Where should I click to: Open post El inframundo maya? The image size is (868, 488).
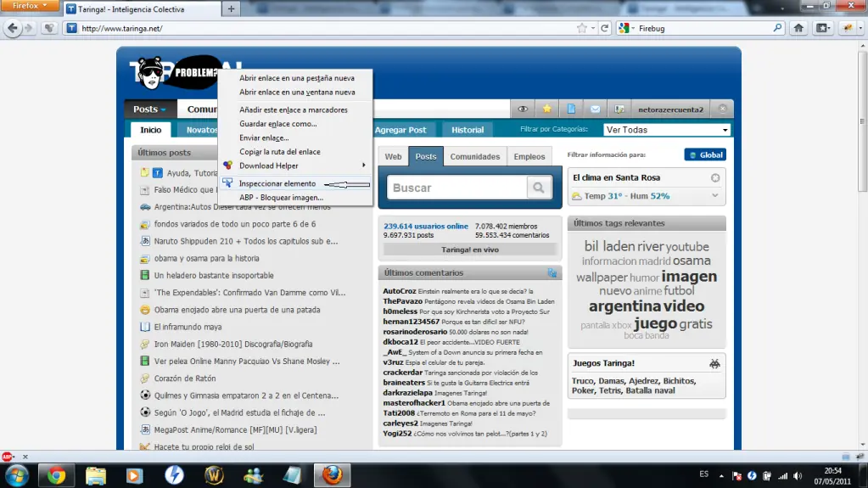188,327
